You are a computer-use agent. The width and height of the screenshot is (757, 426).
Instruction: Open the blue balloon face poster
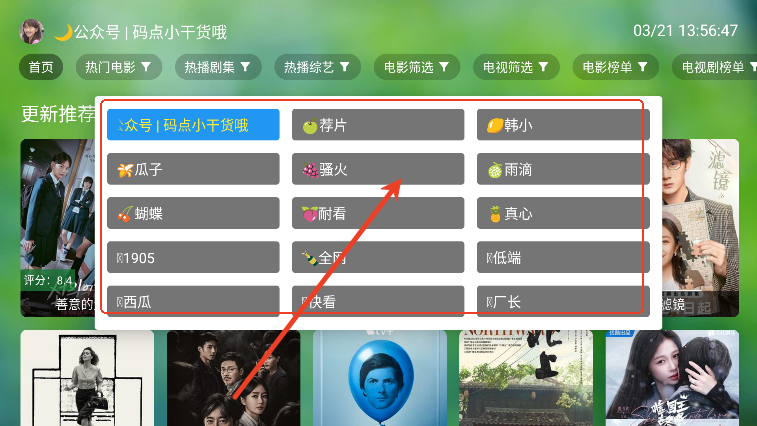pyautogui.click(x=380, y=378)
